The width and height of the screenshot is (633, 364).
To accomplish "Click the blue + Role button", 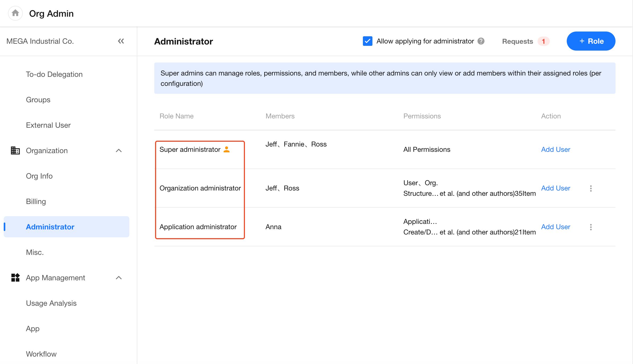I will (x=591, y=41).
